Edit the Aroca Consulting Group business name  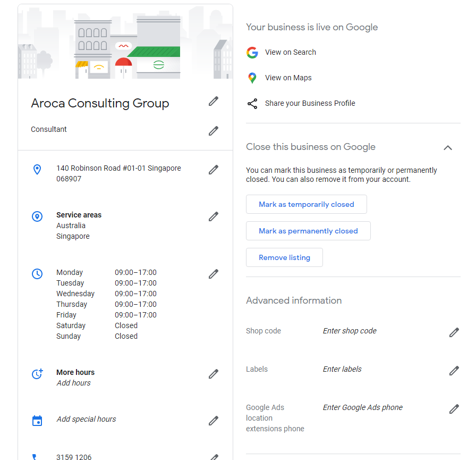click(214, 101)
